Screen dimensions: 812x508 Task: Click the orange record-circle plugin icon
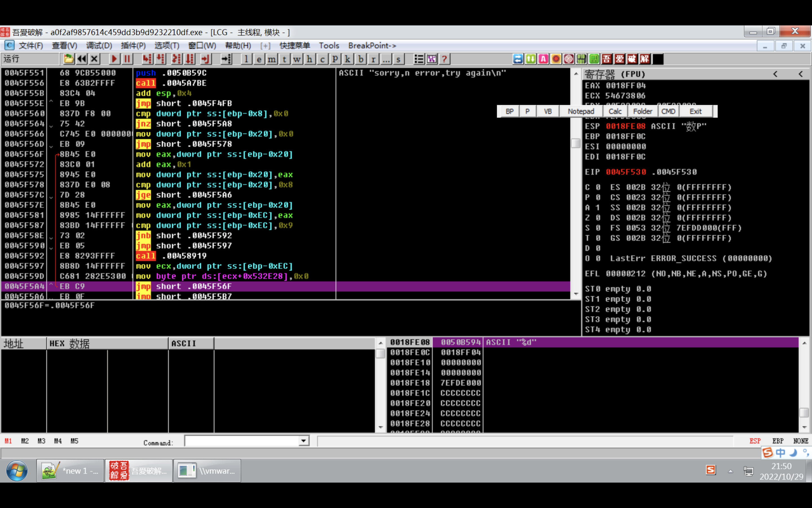[x=556, y=59]
